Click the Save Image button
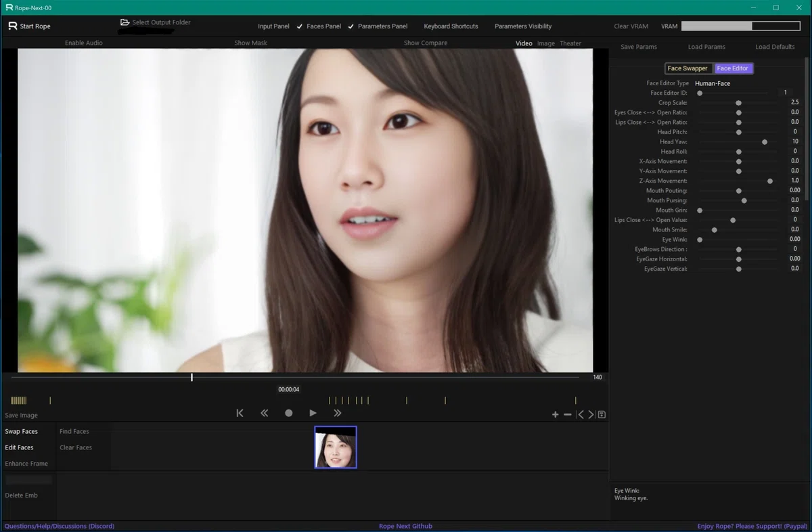This screenshot has height=532, width=812. (21, 416)
